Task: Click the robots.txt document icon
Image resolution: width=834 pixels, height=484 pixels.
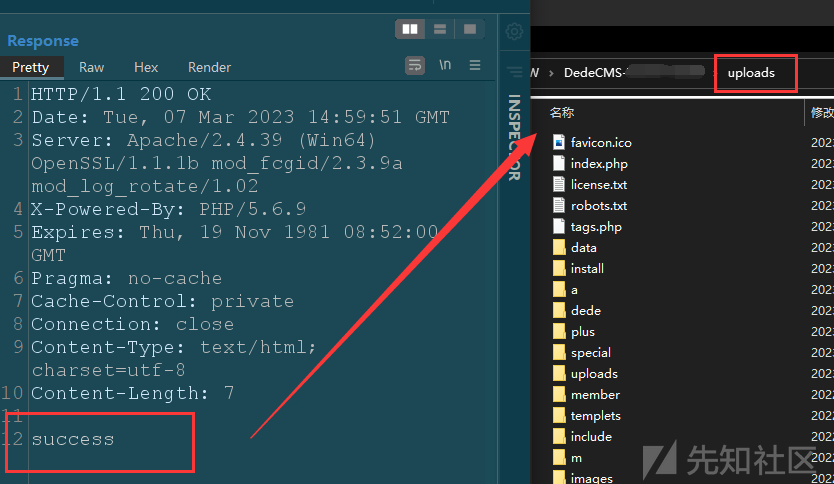Action: click(558, 205)
